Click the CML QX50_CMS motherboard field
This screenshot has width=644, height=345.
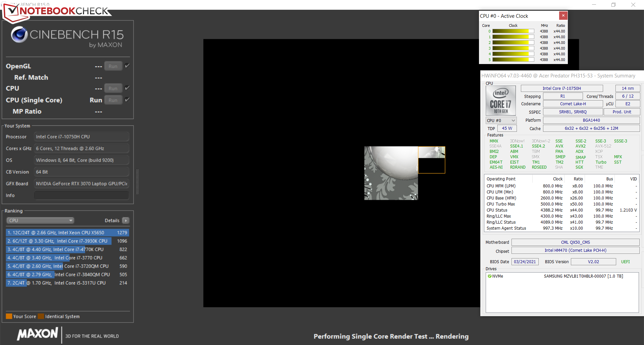coord(576,242)
